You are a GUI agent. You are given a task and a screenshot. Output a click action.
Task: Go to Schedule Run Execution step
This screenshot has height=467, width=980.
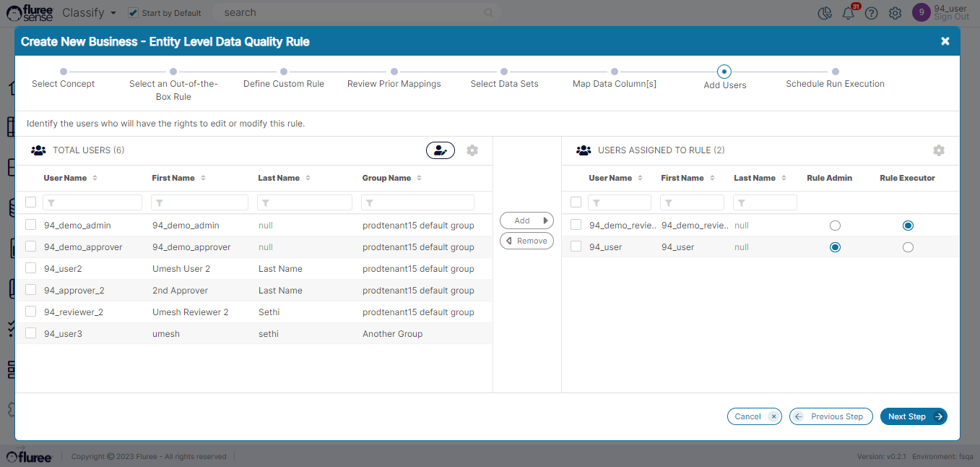(835, 72)
